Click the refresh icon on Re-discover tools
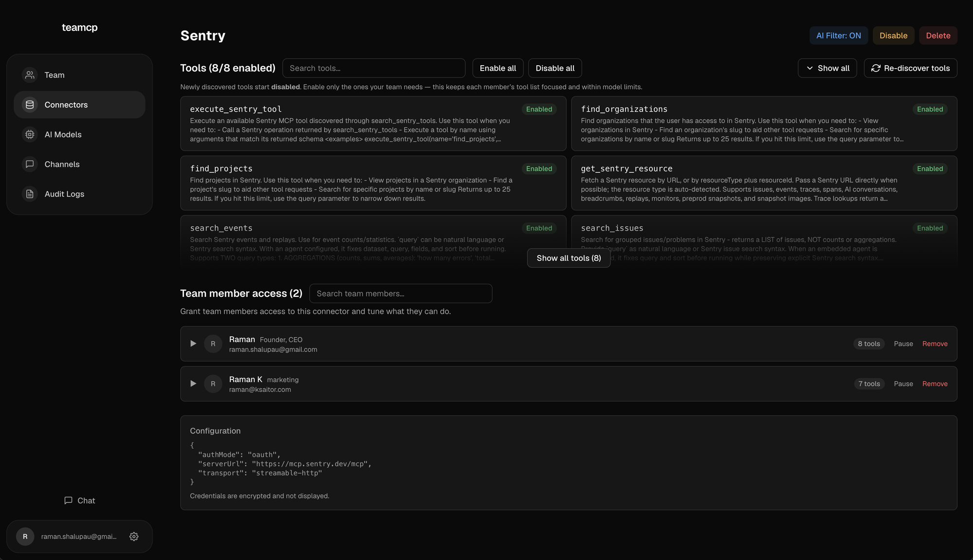973x560 pixels. coord(876,68)
